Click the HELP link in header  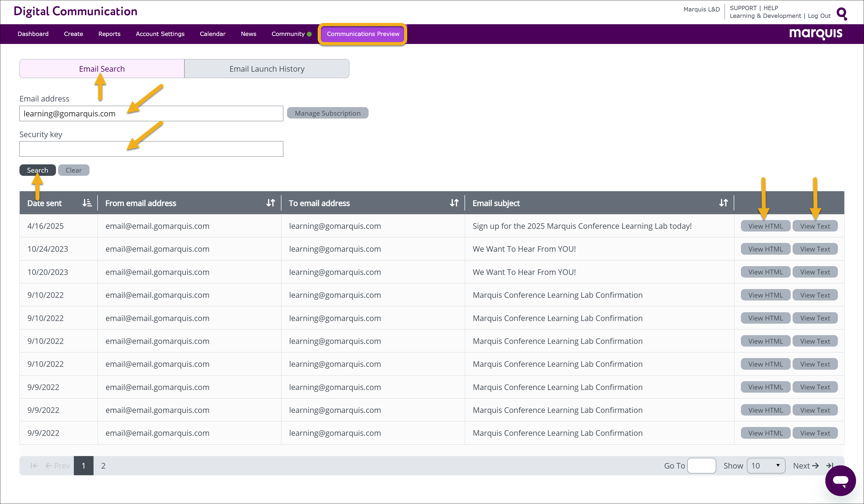click(771, 8)
